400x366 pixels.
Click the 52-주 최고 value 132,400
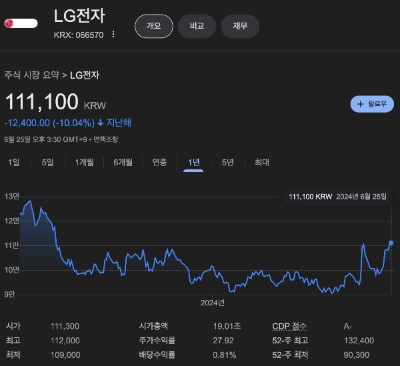pos(359,340)
